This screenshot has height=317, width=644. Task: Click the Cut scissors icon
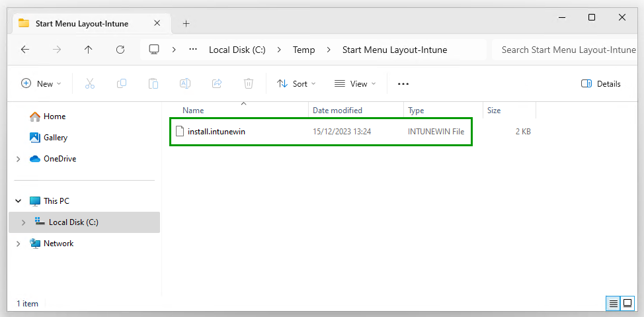[90, 83]
